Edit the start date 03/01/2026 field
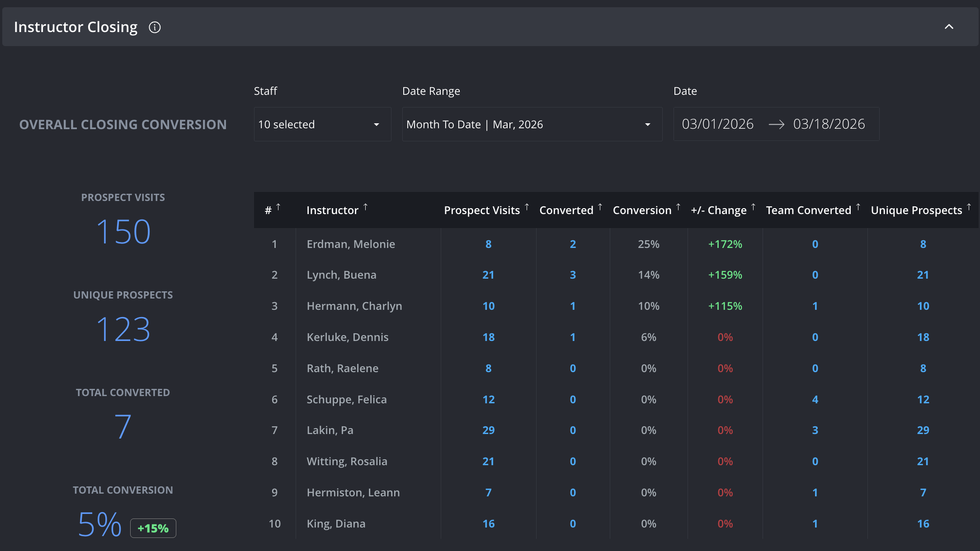Viewport: 980px width, 551px height. coord(717,124)
